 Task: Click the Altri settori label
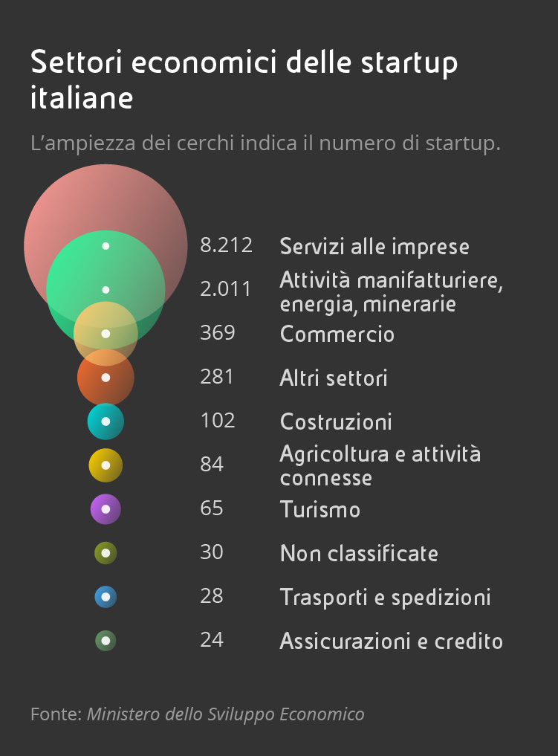(334, 378)
